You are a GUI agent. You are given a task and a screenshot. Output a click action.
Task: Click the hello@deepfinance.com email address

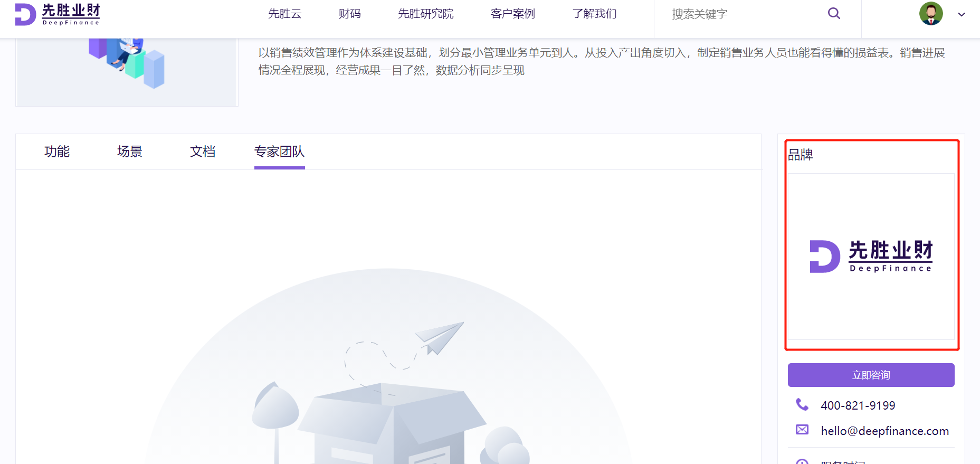tap(885, 431)
